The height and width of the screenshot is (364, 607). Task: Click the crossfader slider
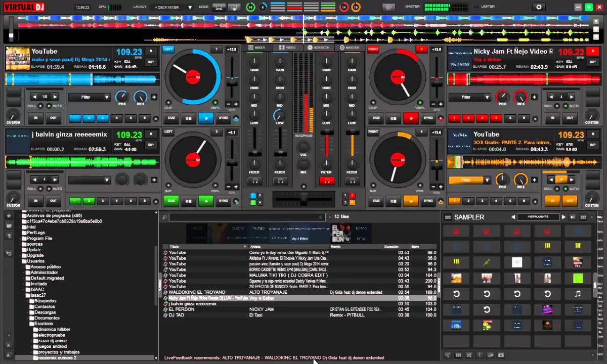pos(303,199)
